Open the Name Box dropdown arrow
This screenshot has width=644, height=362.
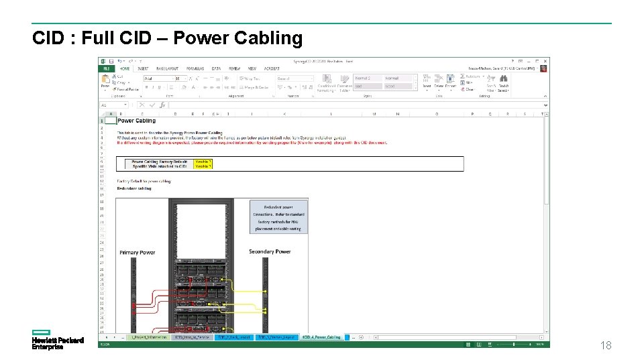(125, 105)
